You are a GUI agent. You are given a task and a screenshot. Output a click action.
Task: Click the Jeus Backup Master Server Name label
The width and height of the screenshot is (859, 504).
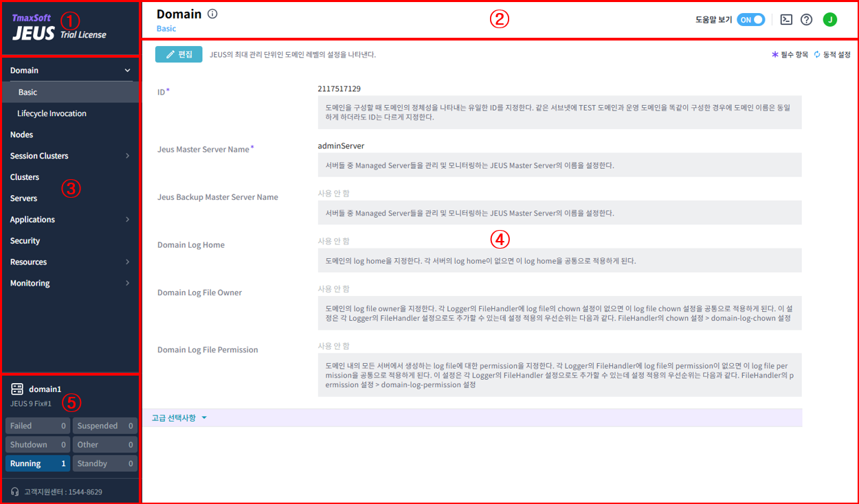tap(218, 197)
